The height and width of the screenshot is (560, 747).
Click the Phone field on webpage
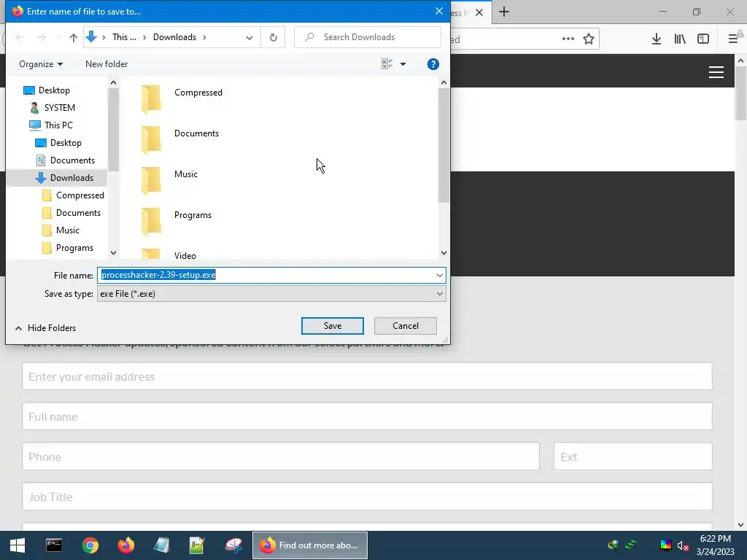coord(281,456)
